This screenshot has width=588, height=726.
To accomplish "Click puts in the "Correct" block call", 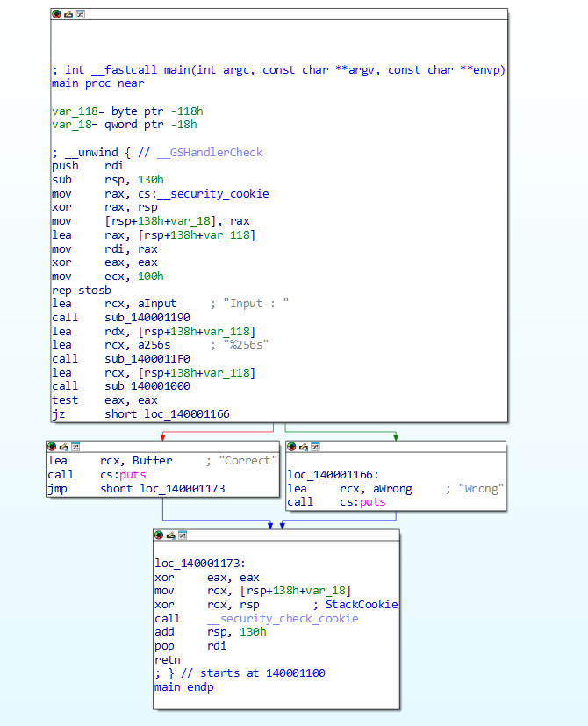I will 133,475.
